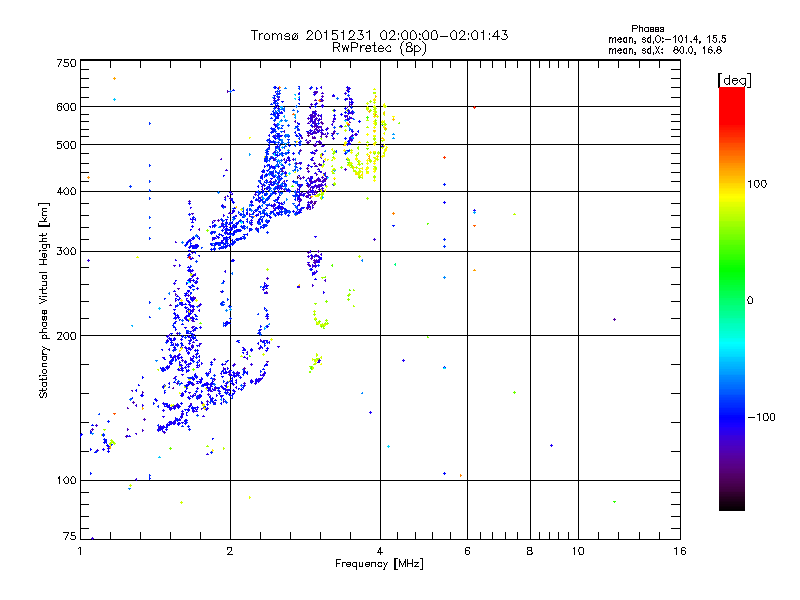Image resolution: width=800 pixels, height=600 pixels.
Task: Click the y-axis tick label '750'
Action: 66,63
